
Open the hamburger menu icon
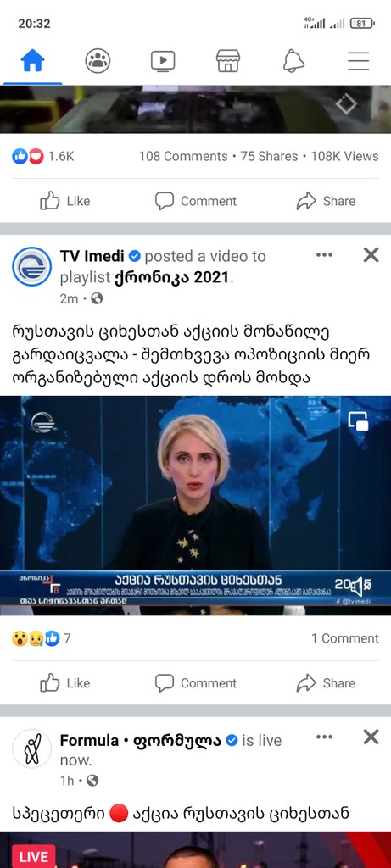point(358,61)
